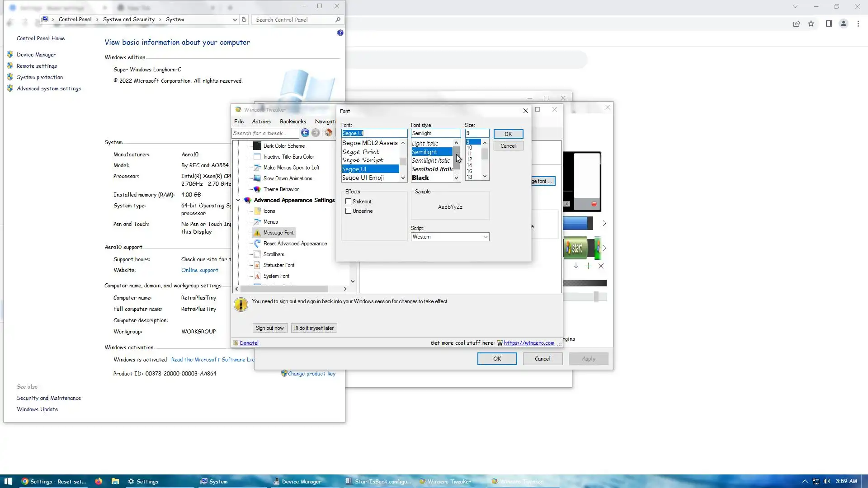
Task: Open the Control Panel address bar dropdown
Action: 235,19
